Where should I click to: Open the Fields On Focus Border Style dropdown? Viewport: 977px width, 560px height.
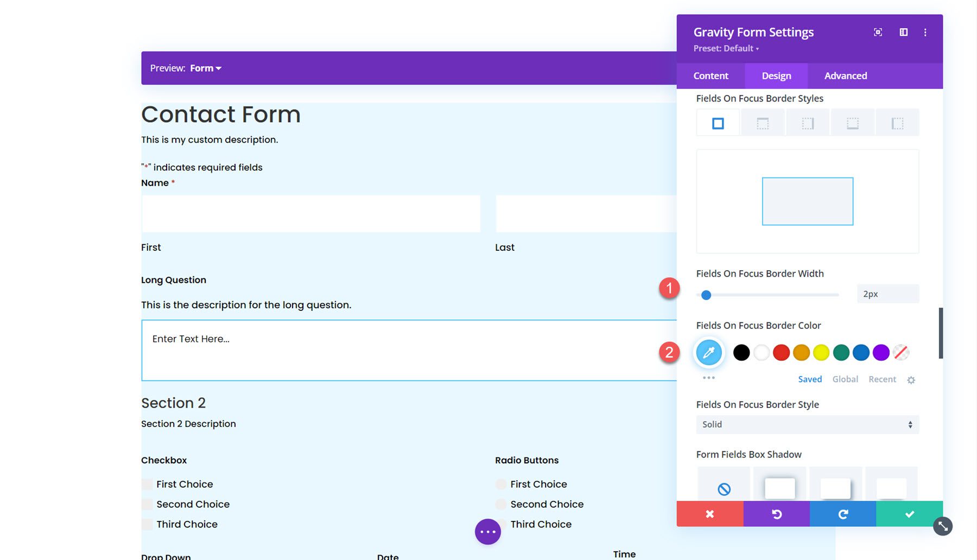point(807,424)
